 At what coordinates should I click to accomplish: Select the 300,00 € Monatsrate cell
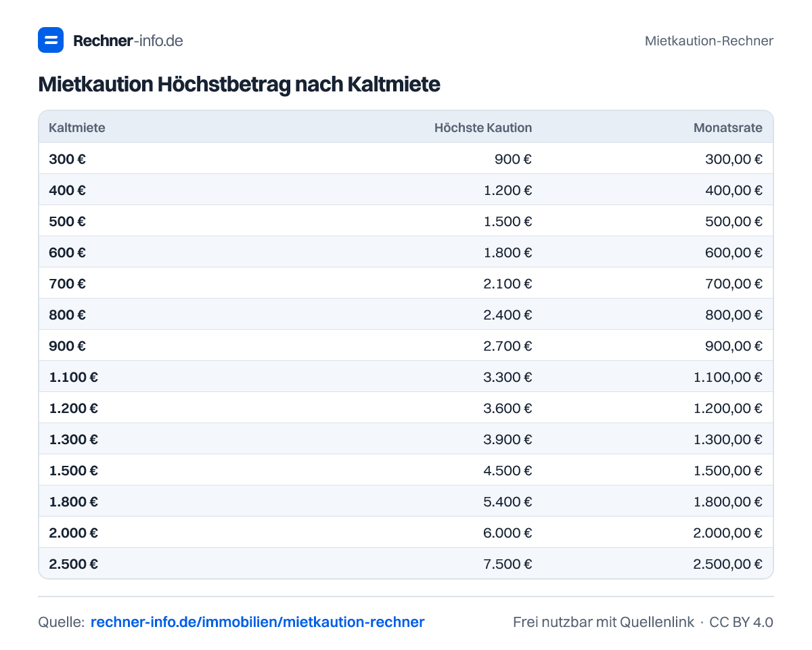click(x=734, y=159)
